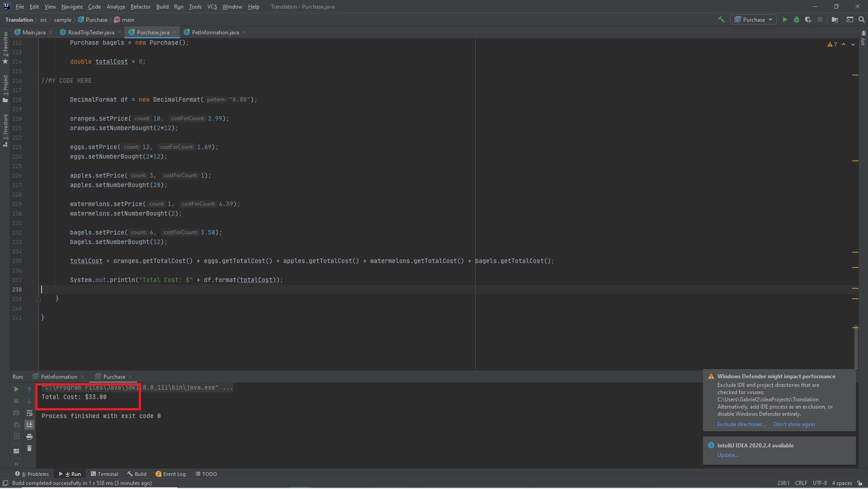Open Search Everywhere magnifier icon
Viewport: 868px width, 489px height.
tap(861, 19)
